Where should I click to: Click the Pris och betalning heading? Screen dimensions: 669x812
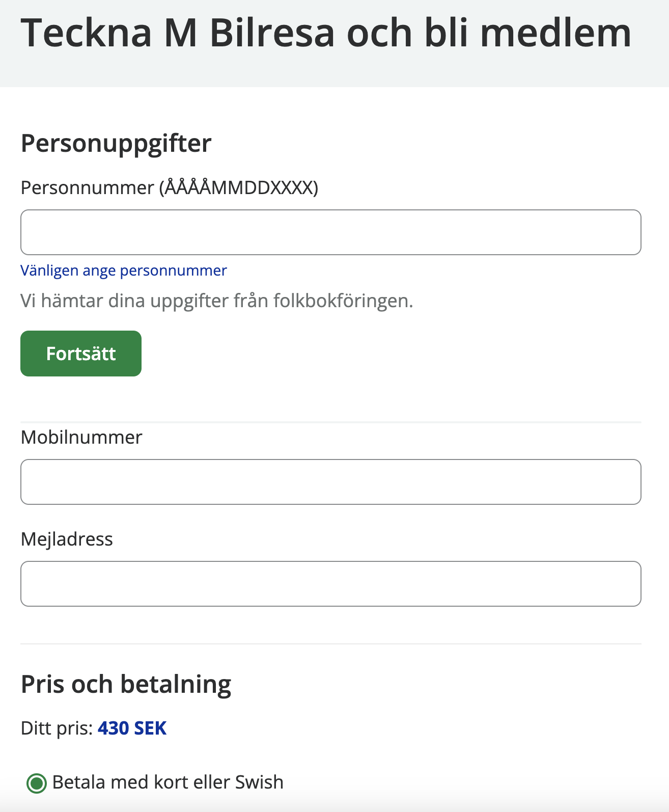[125, 684]
